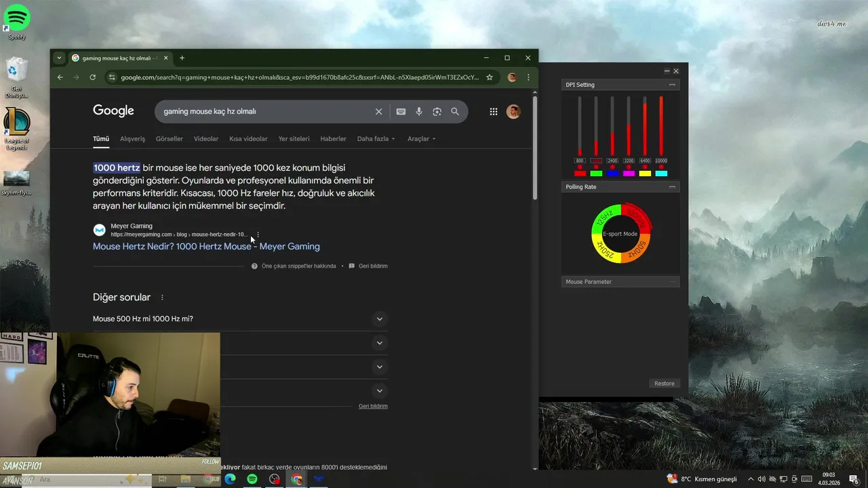Open Chrome tab search dropdown

coord(59,58)
